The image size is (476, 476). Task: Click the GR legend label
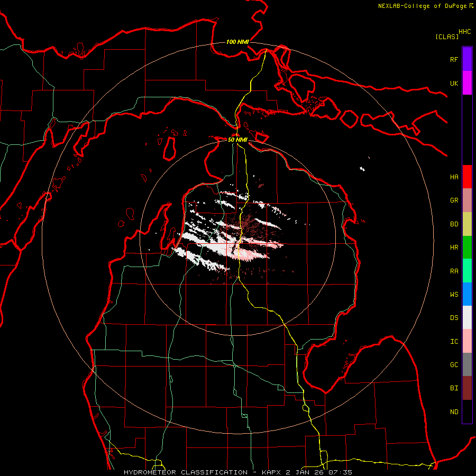(454, 200)
